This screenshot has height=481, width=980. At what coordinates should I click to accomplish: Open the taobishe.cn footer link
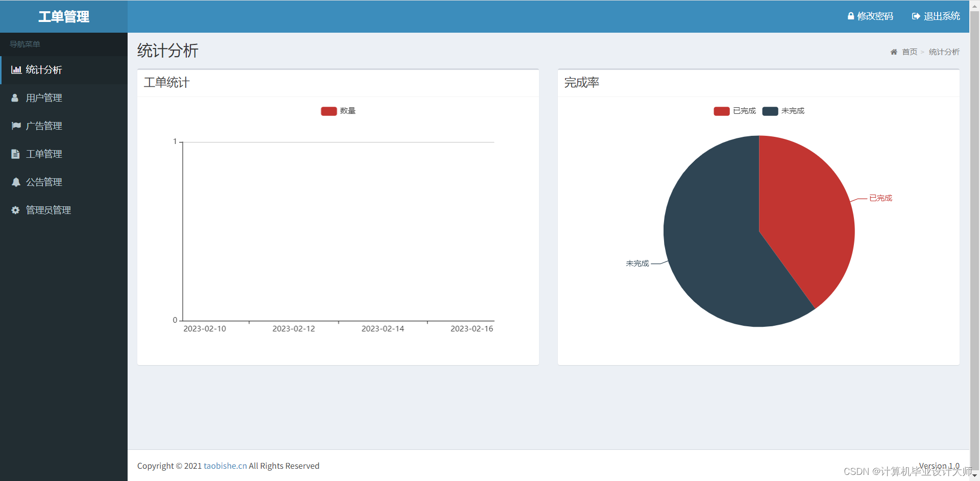tap(225, 466)
